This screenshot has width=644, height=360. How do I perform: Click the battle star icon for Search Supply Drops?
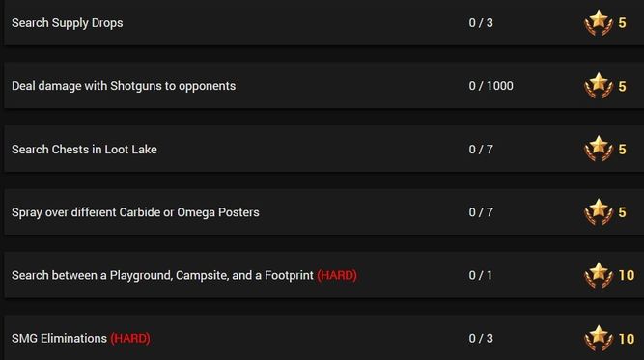pyautogui.click(x=599, y=23)
